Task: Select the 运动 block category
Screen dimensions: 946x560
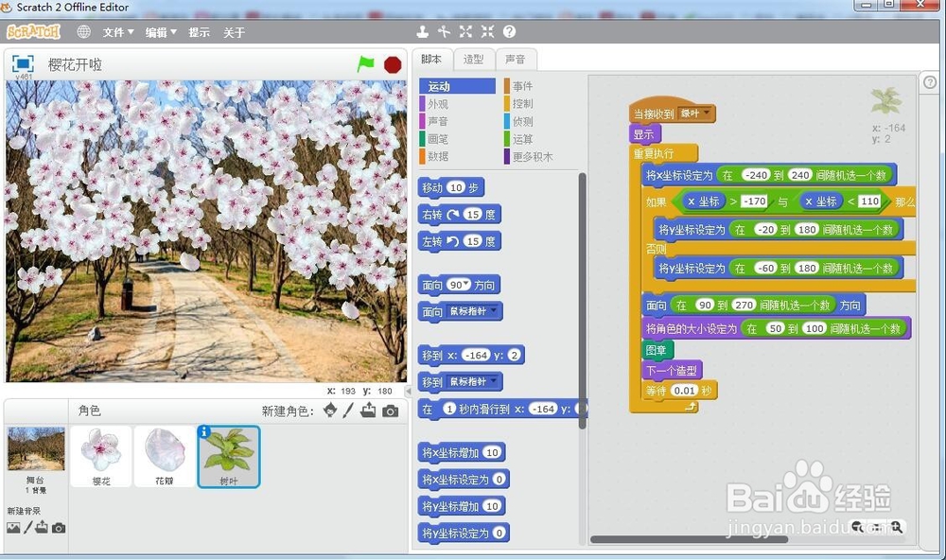Action: [457, 86]
